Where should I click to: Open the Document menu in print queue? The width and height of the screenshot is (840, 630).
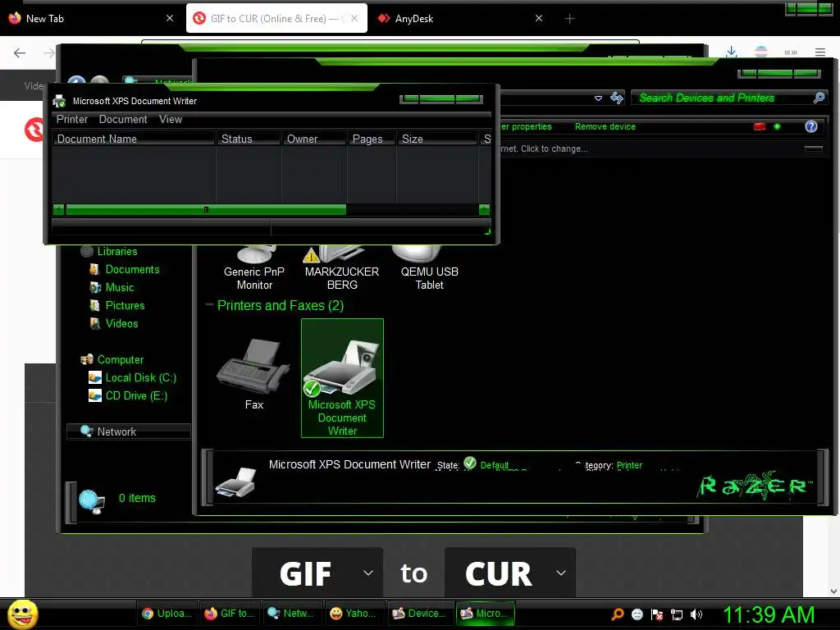point(123,120)
